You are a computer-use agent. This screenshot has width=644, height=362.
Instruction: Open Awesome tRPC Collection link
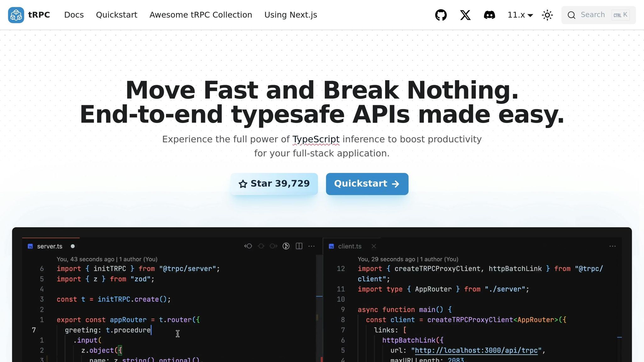(x=201, y=15)
